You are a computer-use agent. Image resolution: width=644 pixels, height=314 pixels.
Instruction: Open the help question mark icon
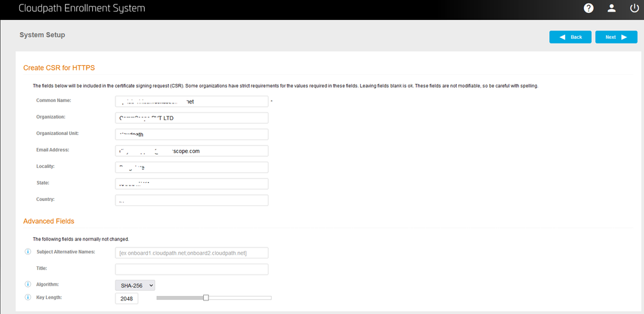pyautogui.click(x=589, y=8)
